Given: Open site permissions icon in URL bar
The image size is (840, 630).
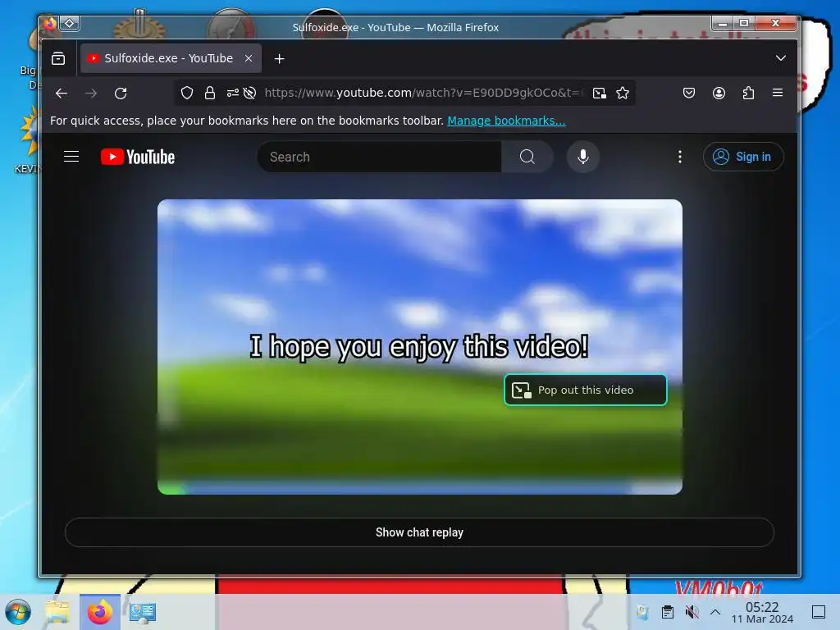Looking at the screenshot, I should tap(232, 93).
